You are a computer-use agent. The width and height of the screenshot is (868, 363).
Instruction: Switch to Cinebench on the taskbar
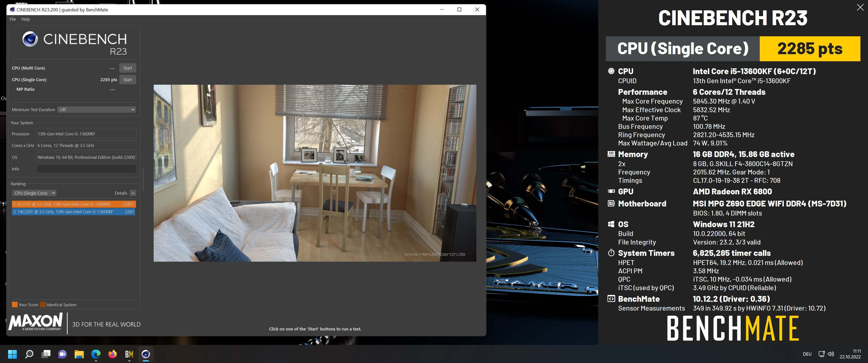pos(146,354)
